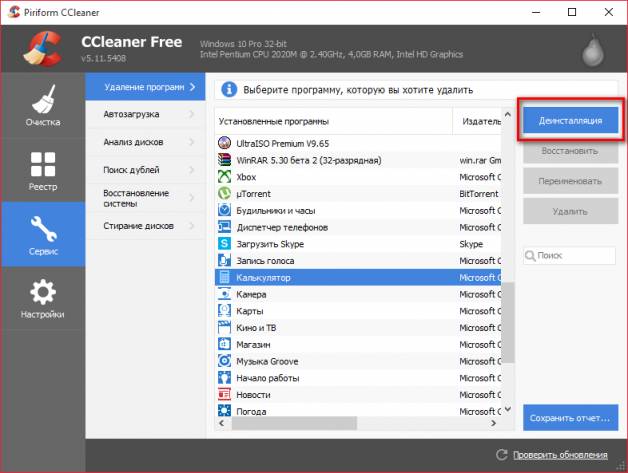Click the Переименовать button
Viewport: 628px width, 473px height.
(570, 181)
